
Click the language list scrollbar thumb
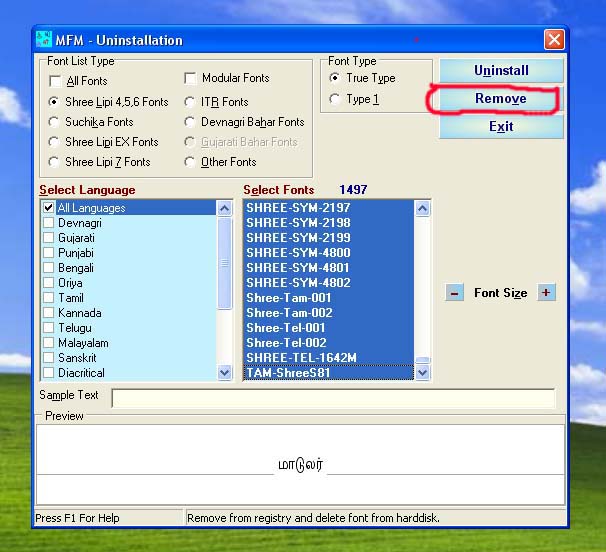225,263
